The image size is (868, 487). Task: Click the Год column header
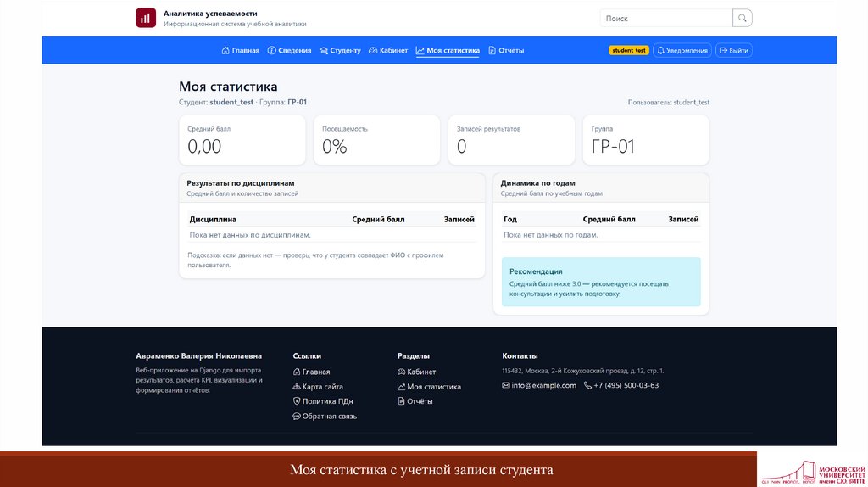pos(509,220)
